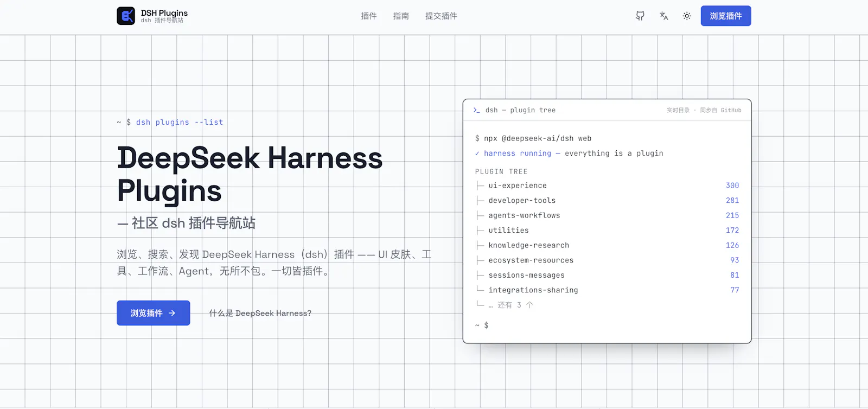
Task: Open the 指南 nav menu item
Action: tap(401, 16)
